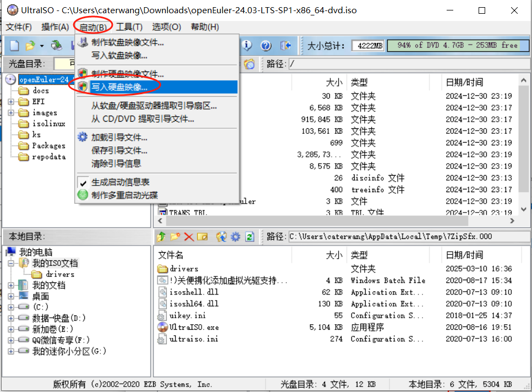Click the green refresh page icon
532x392 pixels.
click(x=249, y=236)
